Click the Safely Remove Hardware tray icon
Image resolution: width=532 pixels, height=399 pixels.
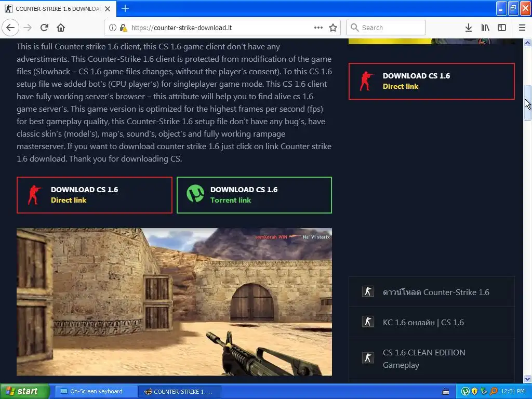pyautogui.click(x=484, y=392)
